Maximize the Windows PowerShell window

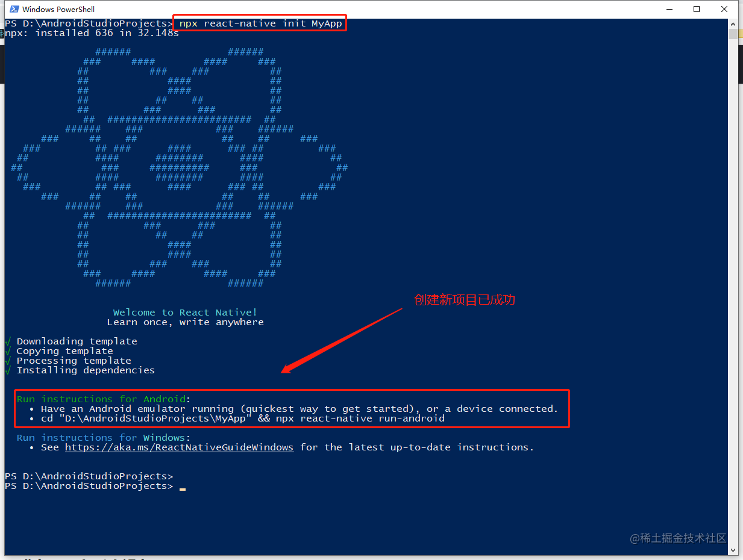697,9
